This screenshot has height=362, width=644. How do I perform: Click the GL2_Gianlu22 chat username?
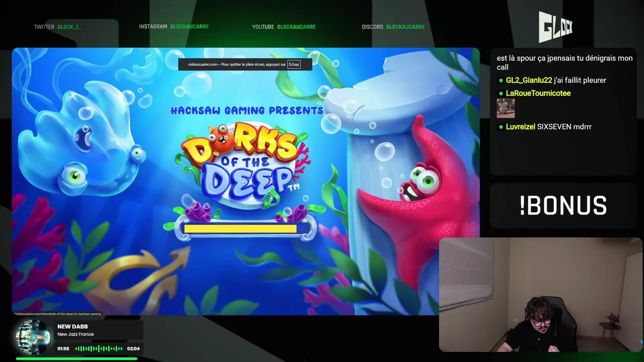click(529, 80)
